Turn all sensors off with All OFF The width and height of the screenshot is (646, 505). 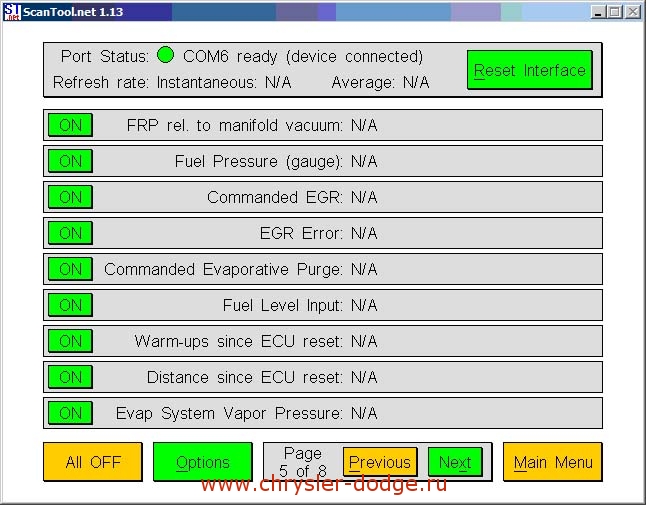coord(93,462)
